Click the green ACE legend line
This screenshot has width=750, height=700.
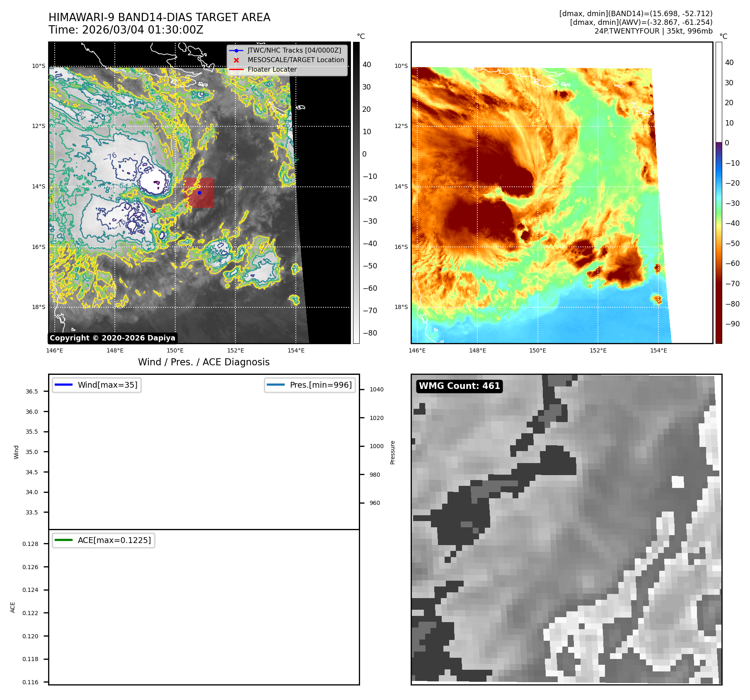click(x=63, y=540)
